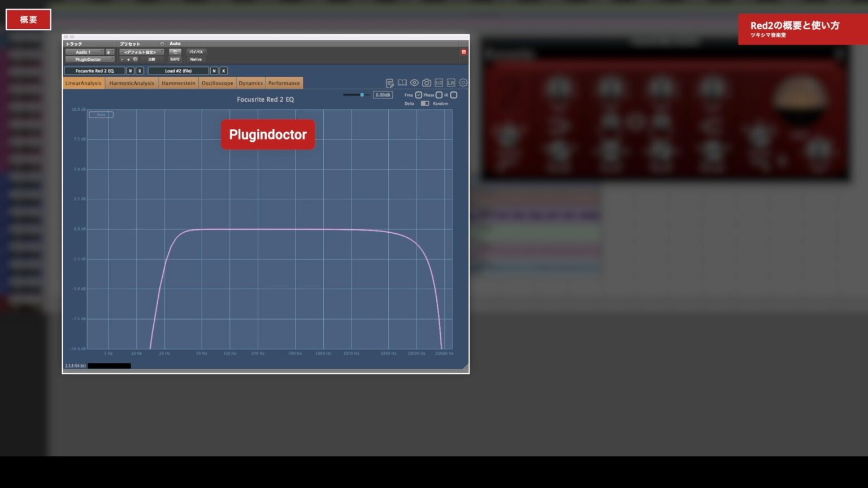Switch to the HarmonicAnalysis tab
868x488 pixels.
(x=132, y=83)
